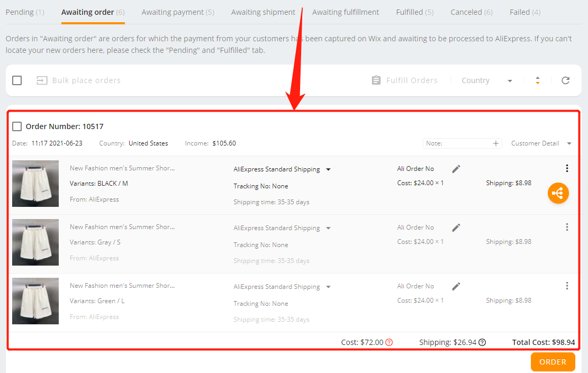
Task: Edit Ali Order No for Green / L item
Action: [456, 286]
